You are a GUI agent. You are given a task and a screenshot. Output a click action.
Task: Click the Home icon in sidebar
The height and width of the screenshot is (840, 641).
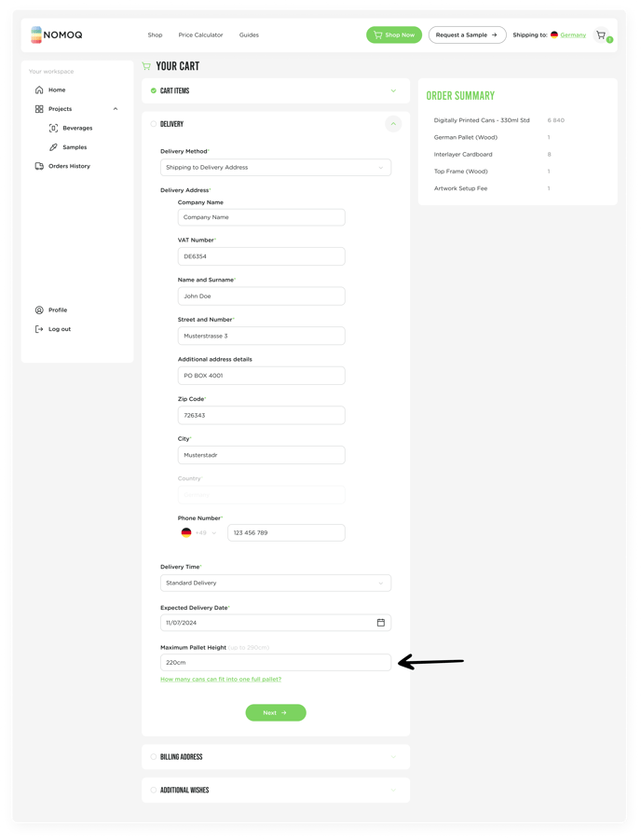(x=39, y=90)
